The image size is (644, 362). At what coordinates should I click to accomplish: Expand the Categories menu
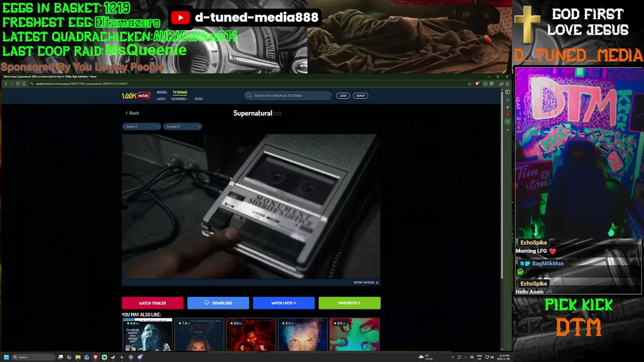pos(180,99)
